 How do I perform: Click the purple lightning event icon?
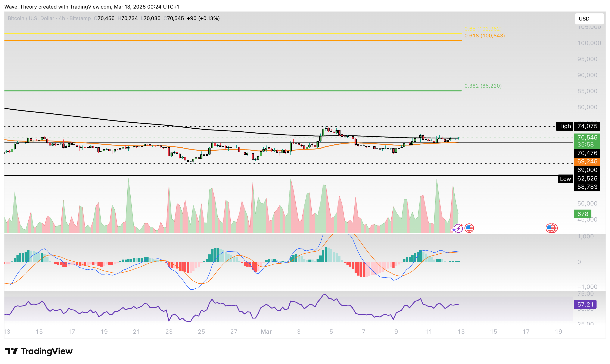(457, 228)
